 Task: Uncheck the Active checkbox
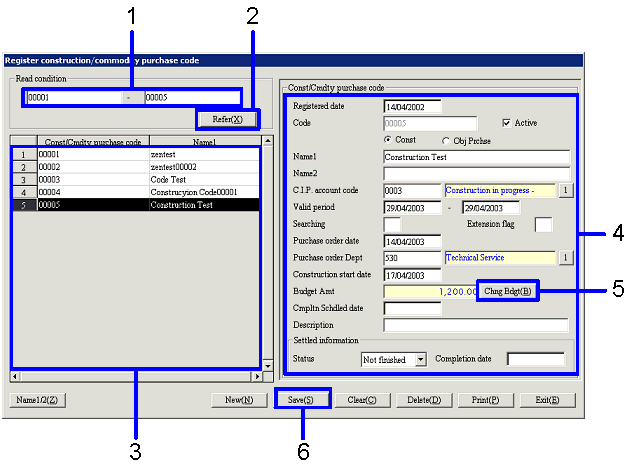click(x=507, y=122)
